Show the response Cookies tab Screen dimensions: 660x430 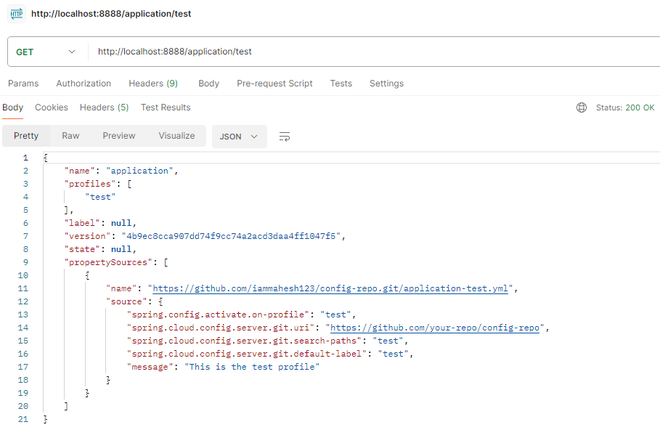51,107
